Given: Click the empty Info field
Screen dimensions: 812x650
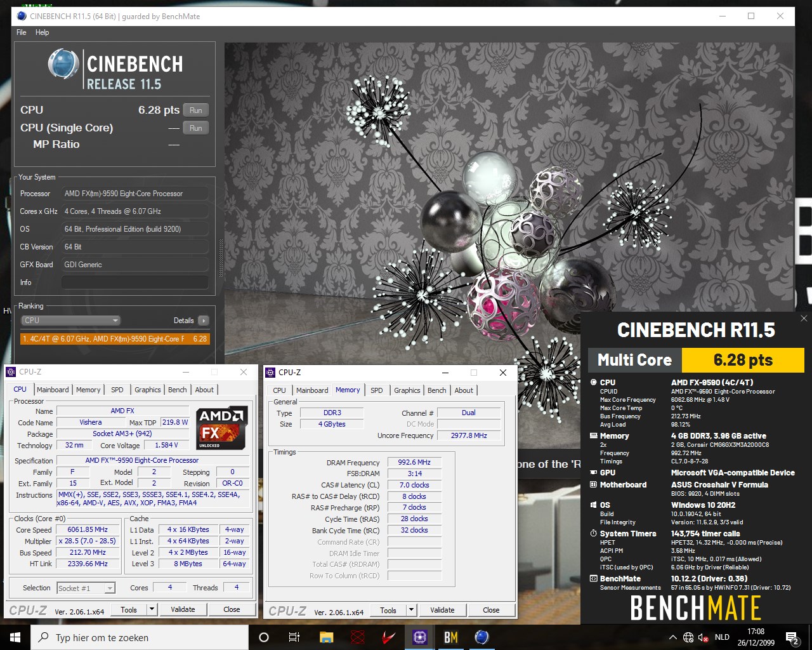Looking at the screenshot, I should pyautogui.click(x=134, y=282).
